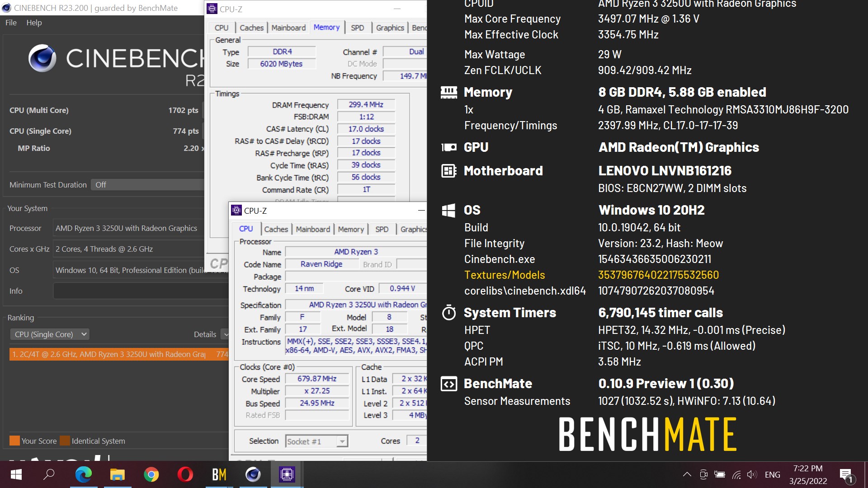
Task: Click the BENCHMATE logo text
Action: pos(648,434)
